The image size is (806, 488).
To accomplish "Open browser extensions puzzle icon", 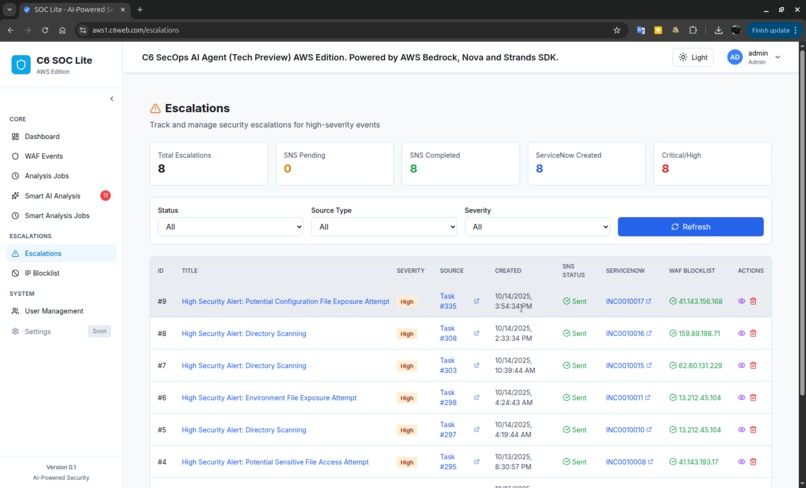I will coord(693,30).
